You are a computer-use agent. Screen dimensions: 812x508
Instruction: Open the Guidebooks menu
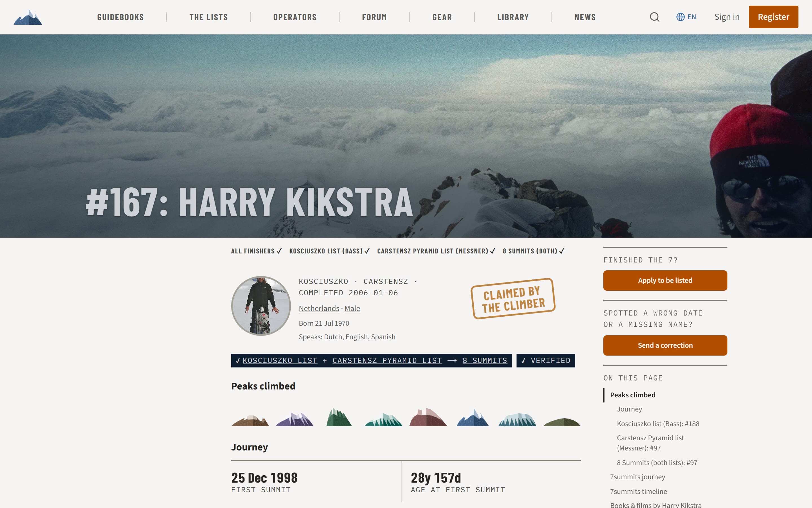120,17
